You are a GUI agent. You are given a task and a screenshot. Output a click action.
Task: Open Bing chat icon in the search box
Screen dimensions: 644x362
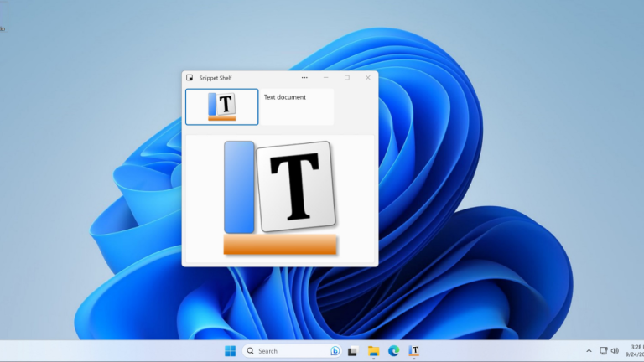pos(335,351)
